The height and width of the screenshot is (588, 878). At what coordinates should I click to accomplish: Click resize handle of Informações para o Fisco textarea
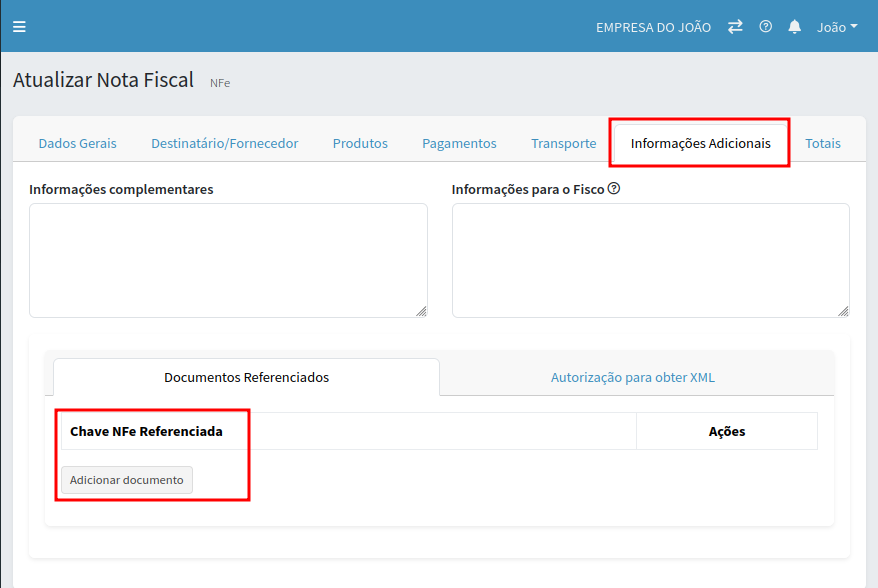[843, 311]
